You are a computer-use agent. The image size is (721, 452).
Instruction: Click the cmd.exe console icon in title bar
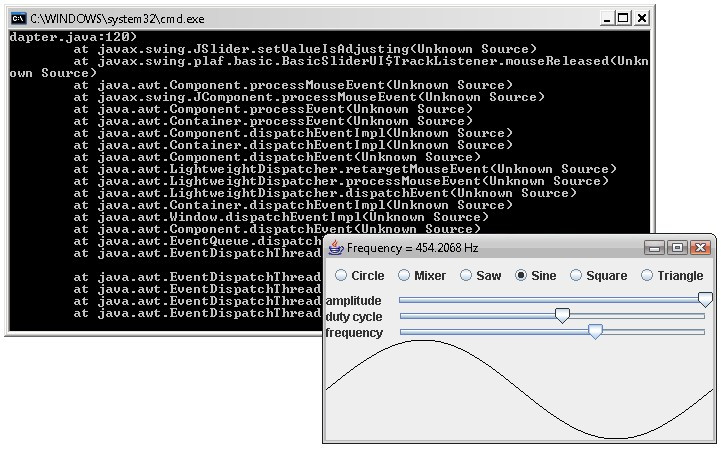(19, 18)
